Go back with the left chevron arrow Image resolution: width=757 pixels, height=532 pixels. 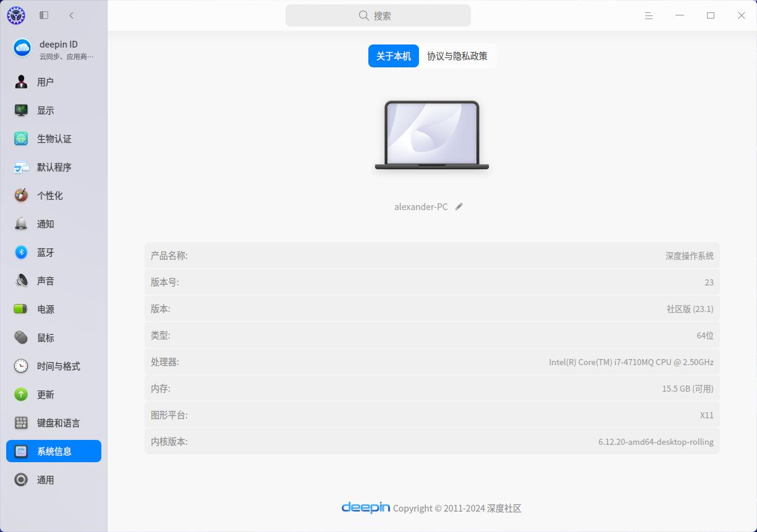tap(72, 15)
